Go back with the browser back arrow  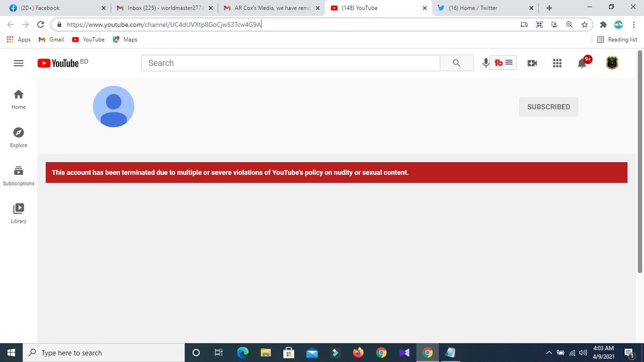(10, 24)
